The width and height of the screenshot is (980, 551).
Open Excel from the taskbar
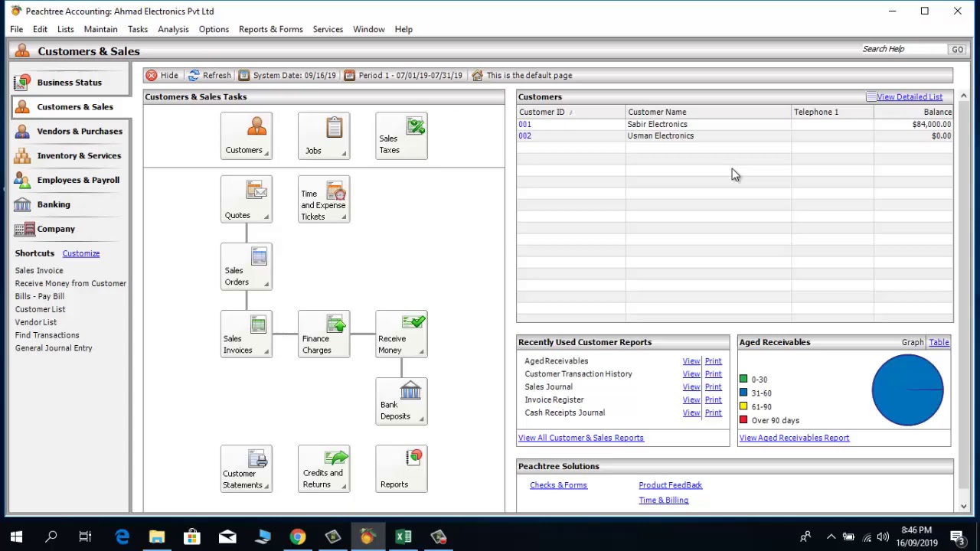(x=403, y=536)
